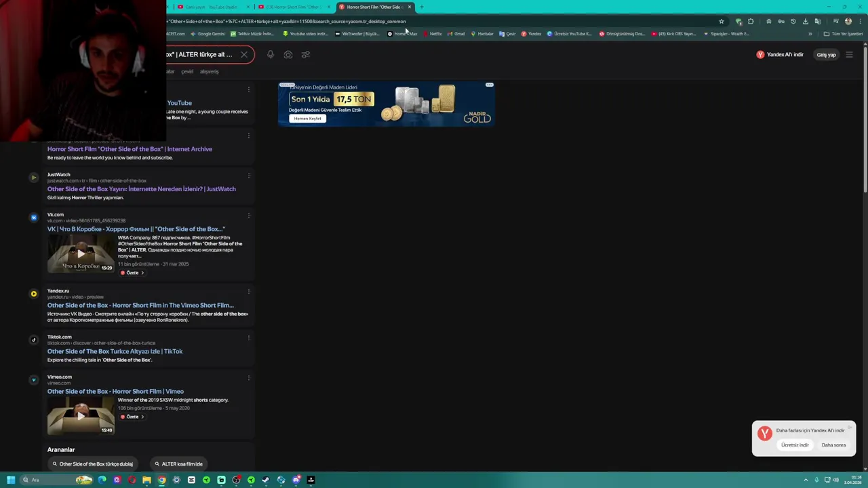Open options menu for Vk.com result
This screenshot has height=488, width=868.
pos(249,216)
